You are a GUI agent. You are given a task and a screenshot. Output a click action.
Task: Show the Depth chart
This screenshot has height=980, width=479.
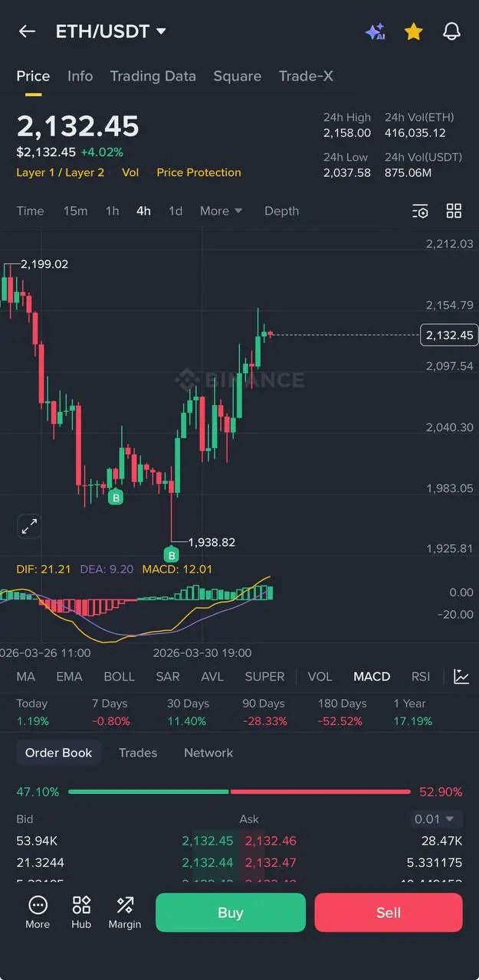(x=281, y=211)
